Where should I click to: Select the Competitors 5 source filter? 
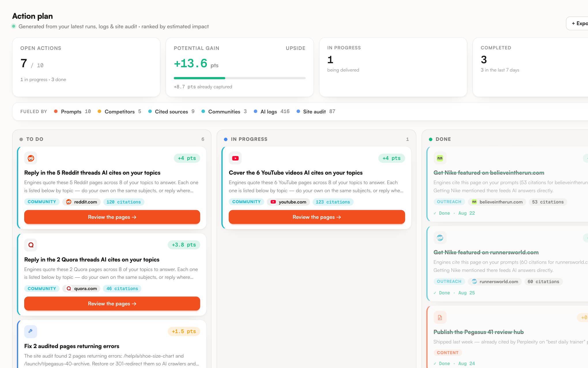(x=119, y=111)
